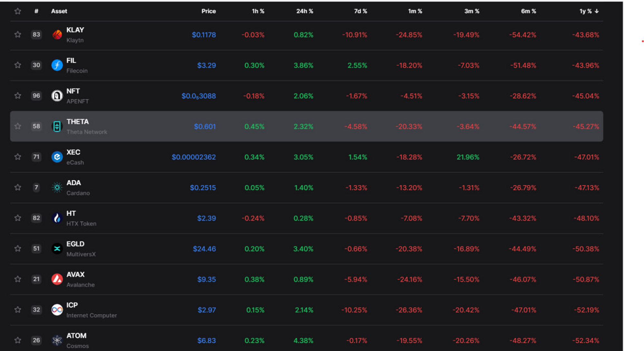Sort by 24h % column header
644x351 pixels.
[x=305, y=11]
